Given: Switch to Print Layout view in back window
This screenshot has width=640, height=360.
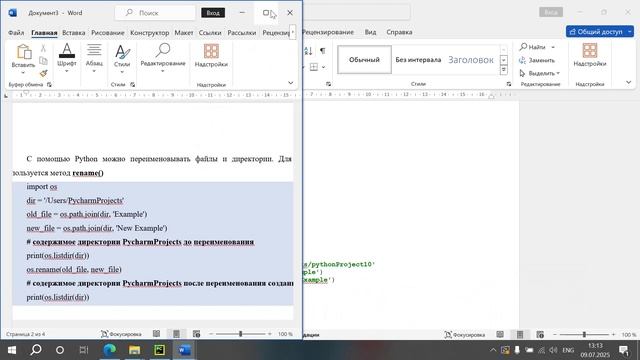Looking at the screenshot, I should pos(520,335).
